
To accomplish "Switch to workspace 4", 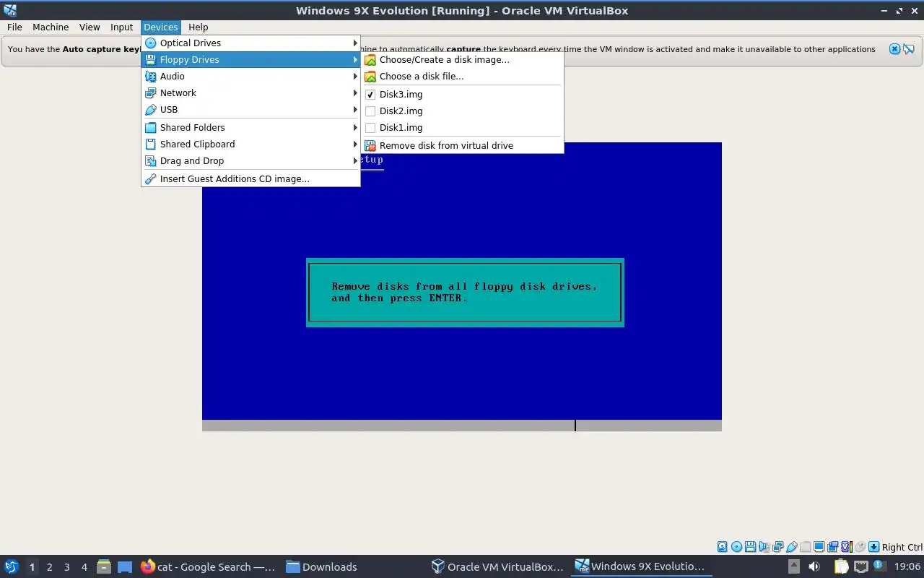I will click(84, 566).
